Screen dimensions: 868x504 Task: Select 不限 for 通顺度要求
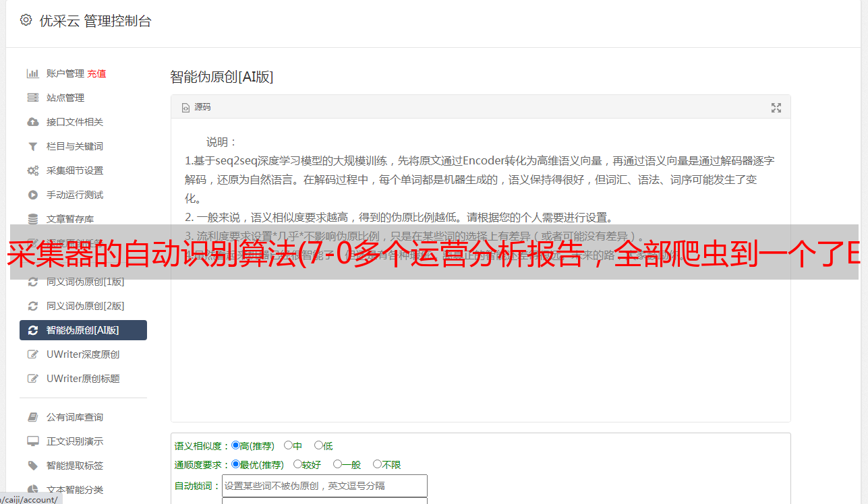point(377,464)
